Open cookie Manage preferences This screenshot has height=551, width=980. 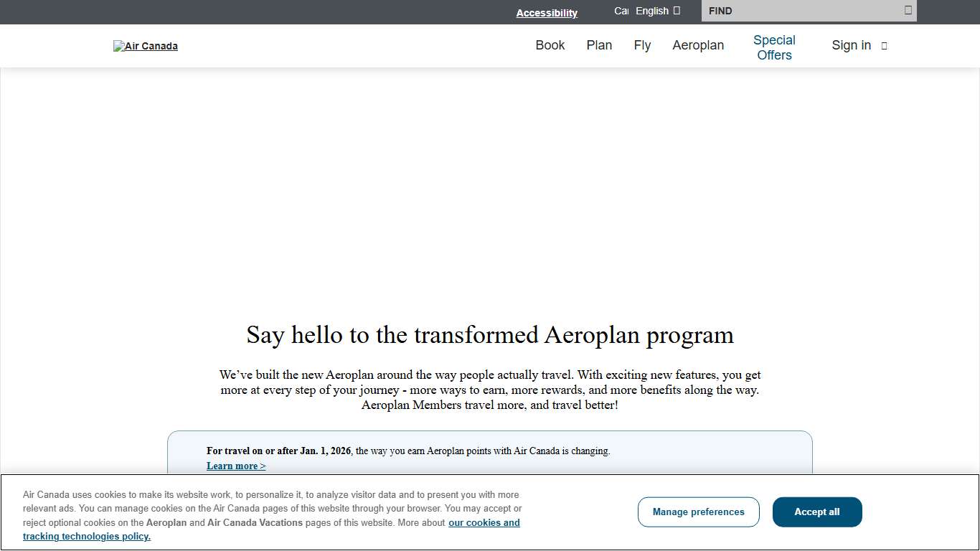click(698, 512)
